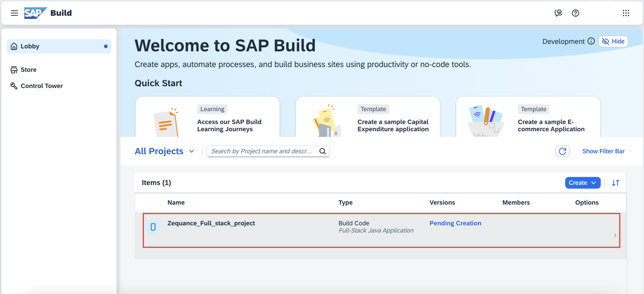The image size is (644, 294).
Task: Open the hamburger navigation menu
Action: 14,13
